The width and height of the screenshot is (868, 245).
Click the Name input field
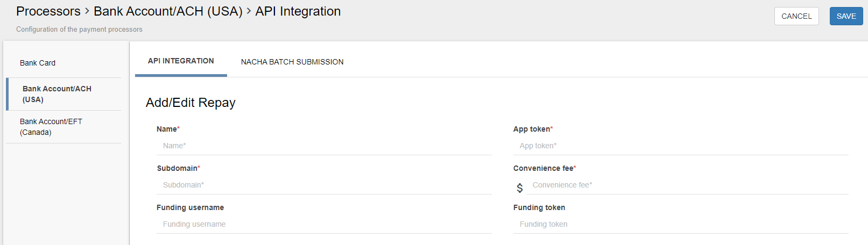pos(324,146)
